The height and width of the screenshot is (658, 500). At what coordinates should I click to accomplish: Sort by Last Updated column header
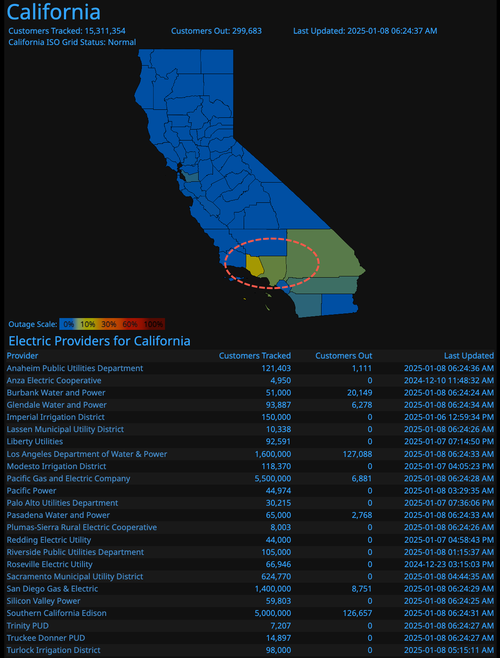point(469,356)
